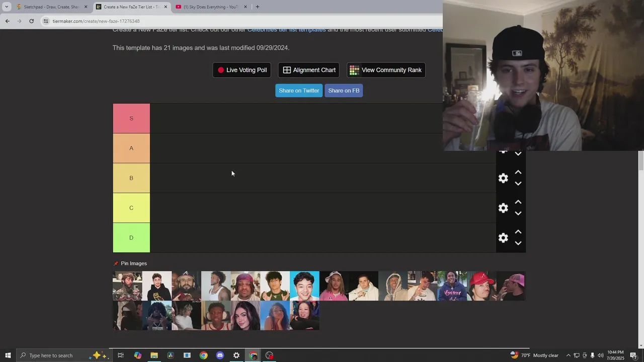The height and width of the screenshot is (362, 644).
Task: Open the C tier row settings gear
Action: [x=503, y=208]
